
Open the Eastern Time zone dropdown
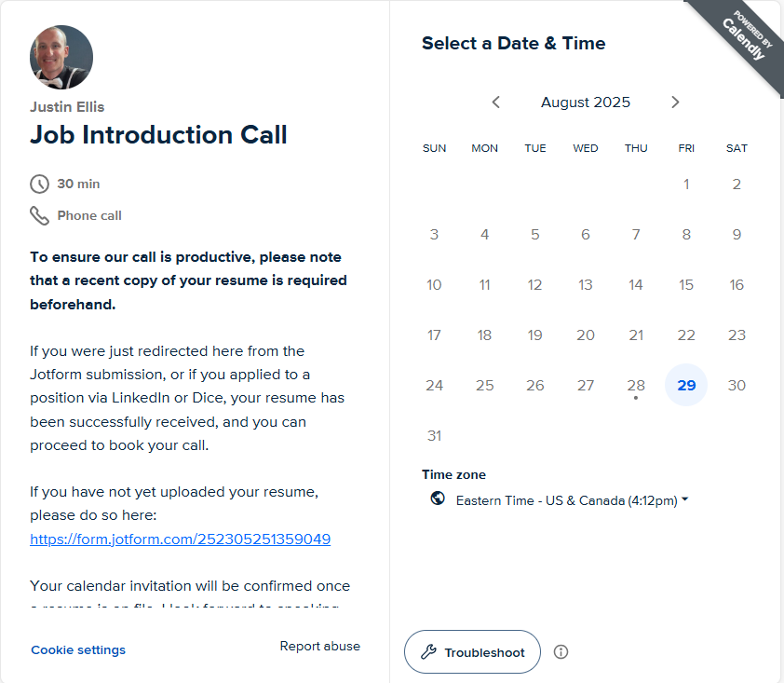(x=572, y=500)
